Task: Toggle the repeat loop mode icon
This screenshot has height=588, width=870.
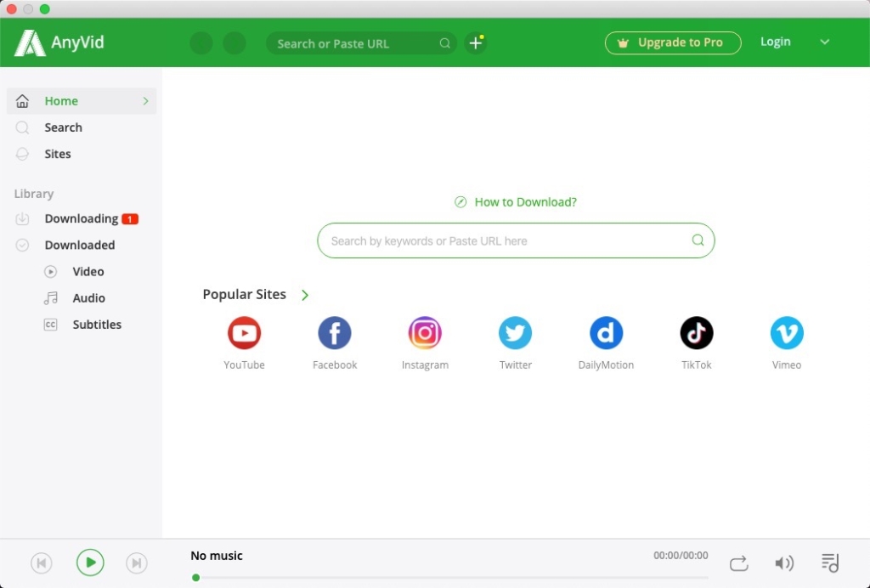Action: tap(738, 563)
